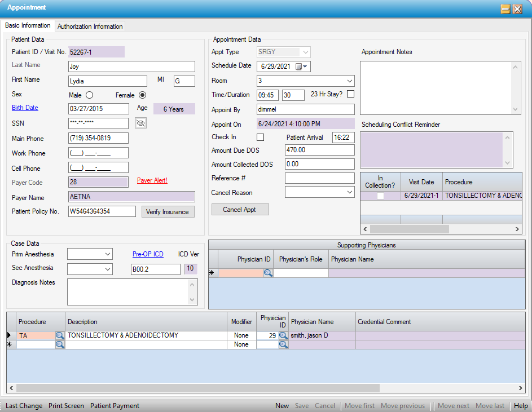Click the Verify Insurance button
532x412 pixels.
[x=168, y=212]
